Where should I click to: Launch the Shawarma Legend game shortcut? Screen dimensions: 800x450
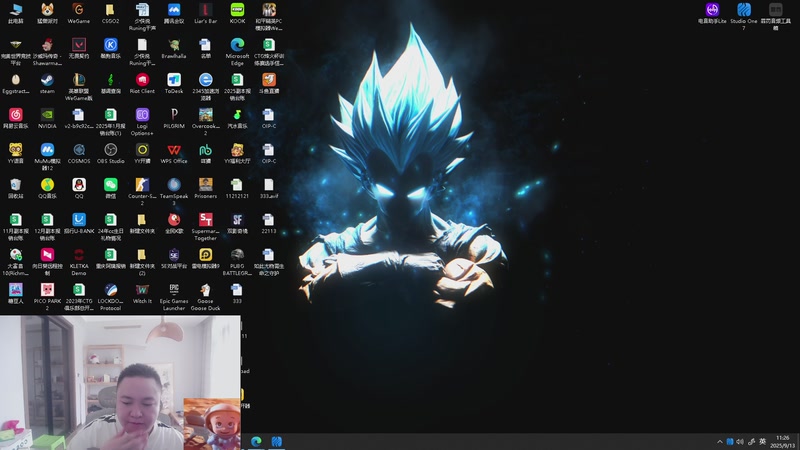tap(47, 52)
